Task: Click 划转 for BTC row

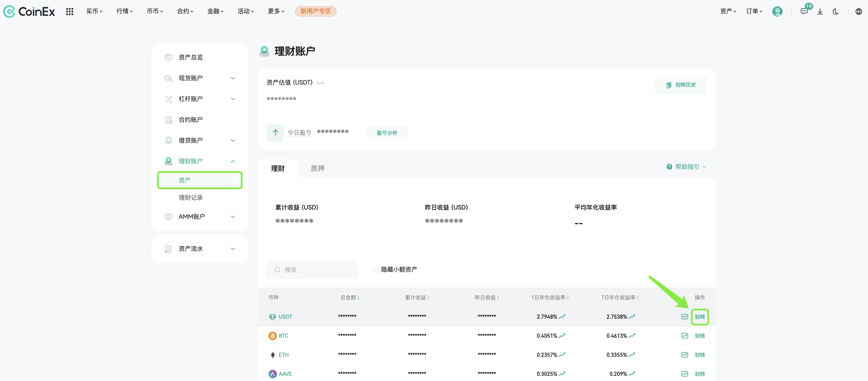Action: [x=699, y=336]
